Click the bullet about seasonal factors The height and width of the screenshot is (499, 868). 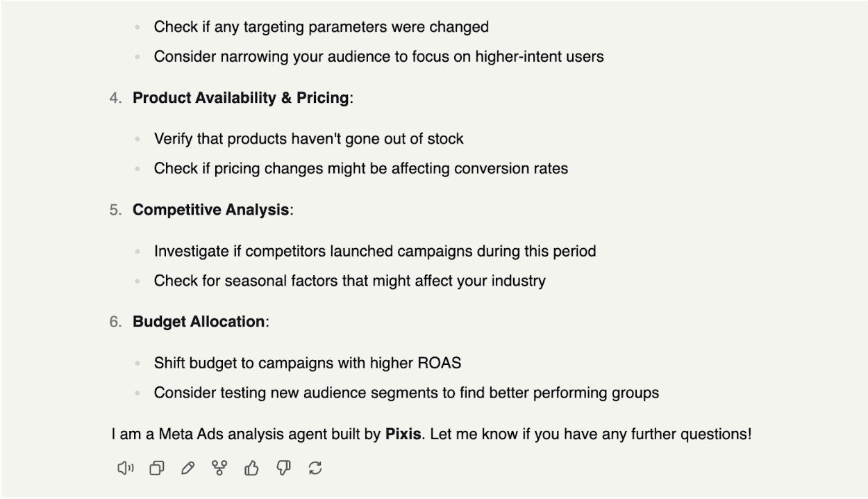click(350, 281)
